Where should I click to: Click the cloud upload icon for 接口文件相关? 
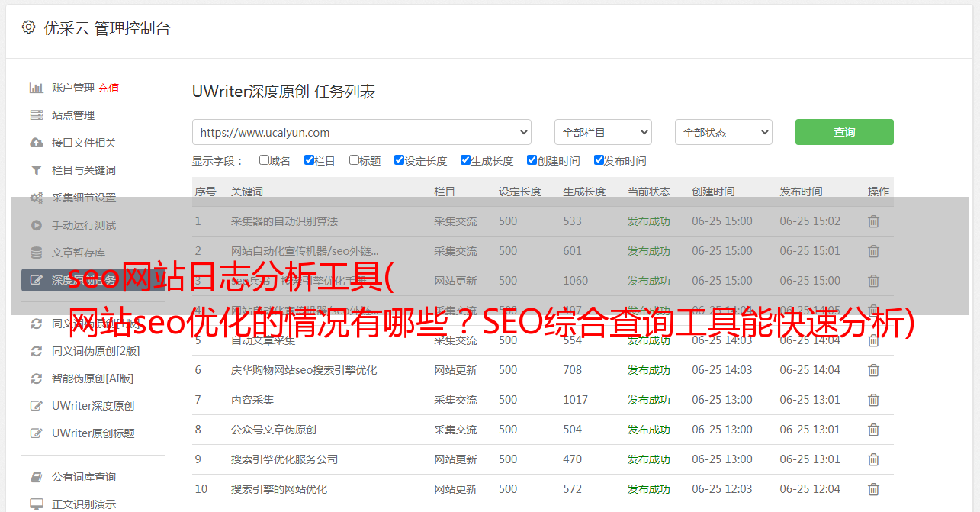point(36,143)
